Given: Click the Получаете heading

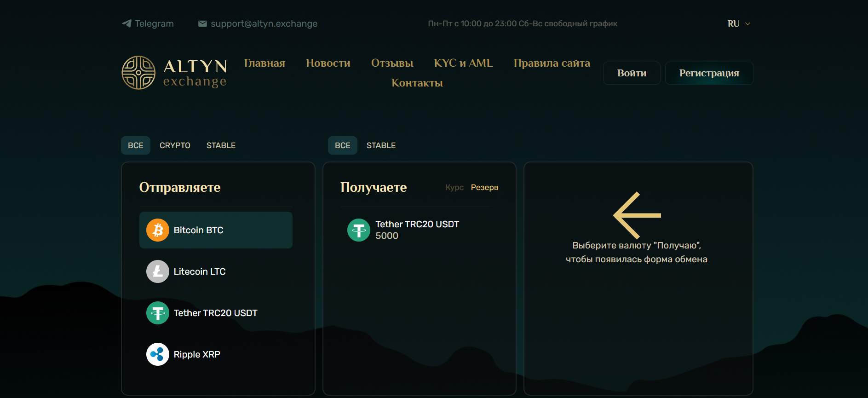Looking at the screenshot, I should (374, 187).
